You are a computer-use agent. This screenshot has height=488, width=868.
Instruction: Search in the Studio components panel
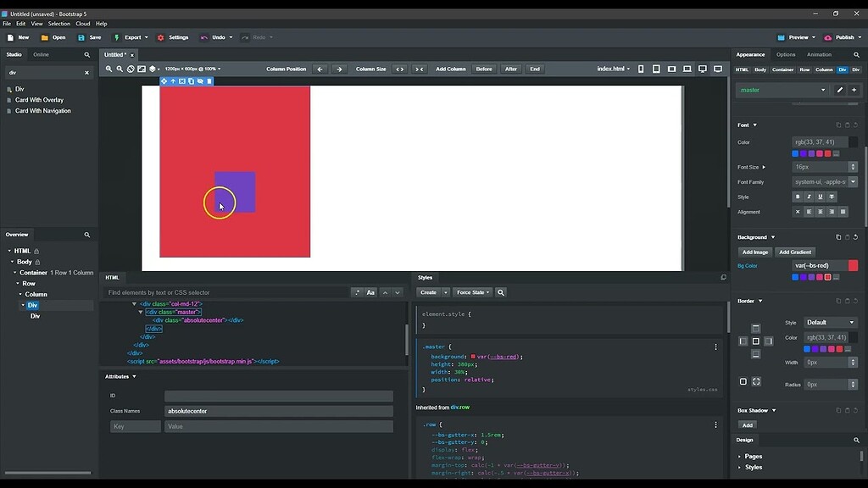pos(87,55)
